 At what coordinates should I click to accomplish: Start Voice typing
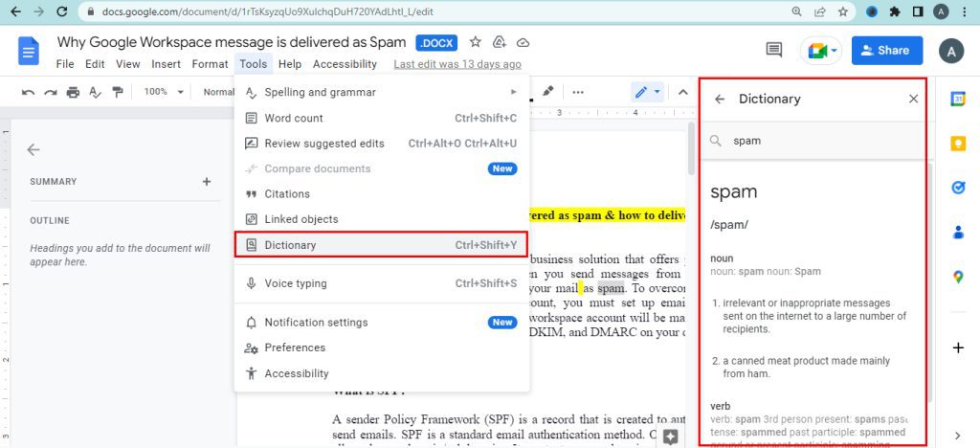[382, 283]
